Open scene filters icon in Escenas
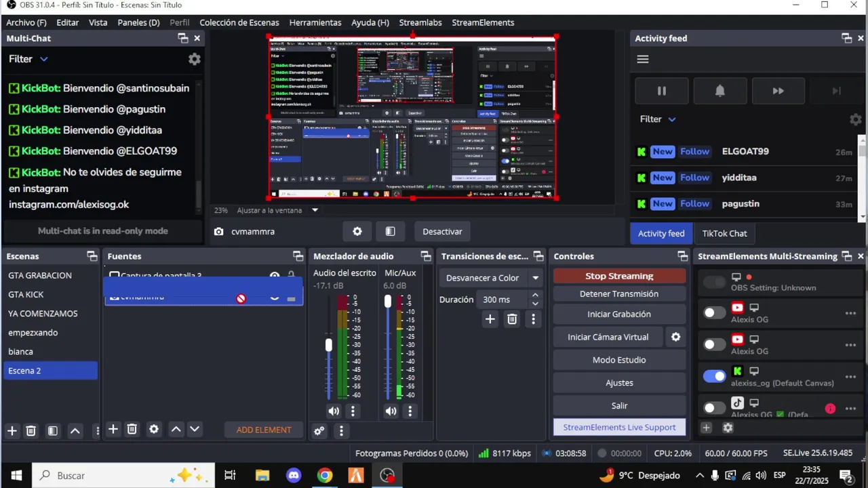This screenshot has height=488, width=868. point(52,430)
